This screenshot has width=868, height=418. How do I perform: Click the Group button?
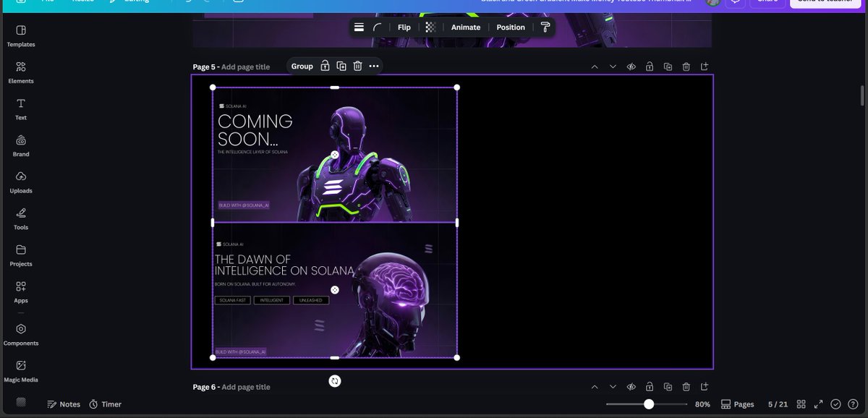pyautogui.click(x=302, y=66)
